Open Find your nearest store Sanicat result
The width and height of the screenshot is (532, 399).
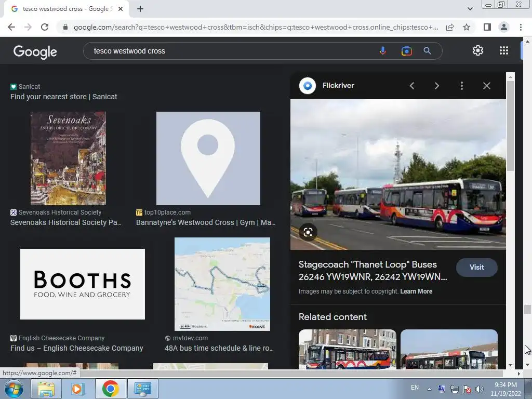64,97
